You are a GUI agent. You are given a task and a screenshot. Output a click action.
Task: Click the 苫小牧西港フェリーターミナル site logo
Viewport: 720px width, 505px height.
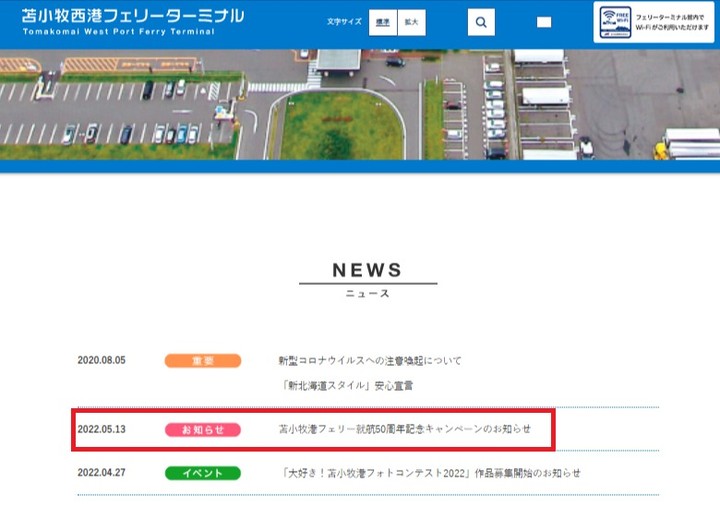(x=132, y=16)
